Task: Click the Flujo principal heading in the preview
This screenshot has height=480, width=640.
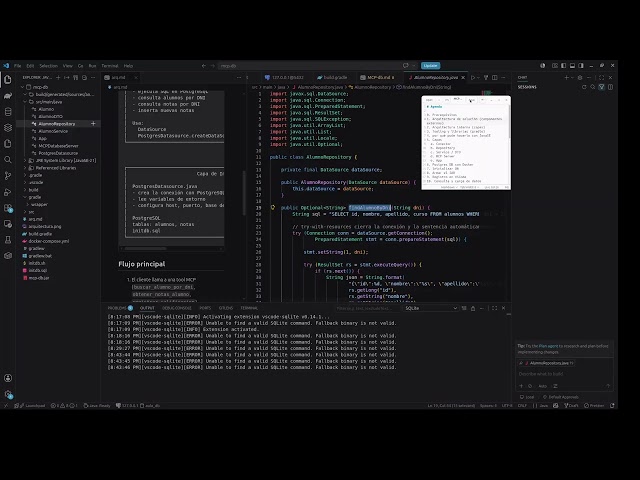Action: (142, 264)
